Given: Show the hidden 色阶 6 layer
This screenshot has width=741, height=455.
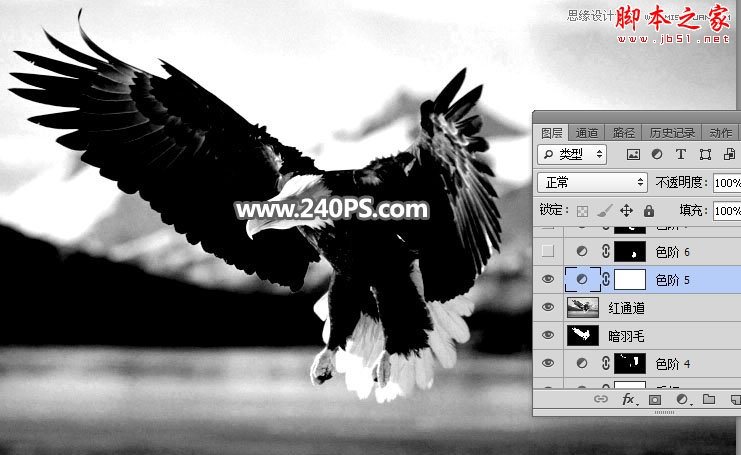Looking at the screenshot, I should point(548,251).
